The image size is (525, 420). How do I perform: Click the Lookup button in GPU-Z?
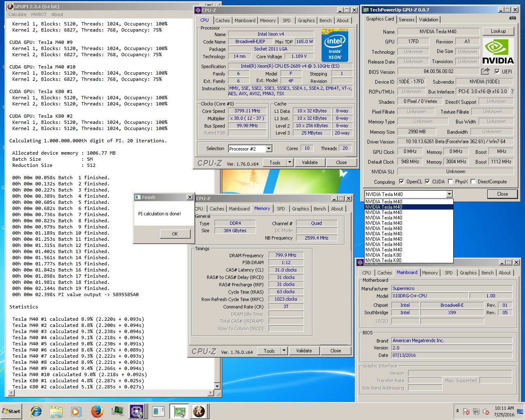click(x=498, y=31)
